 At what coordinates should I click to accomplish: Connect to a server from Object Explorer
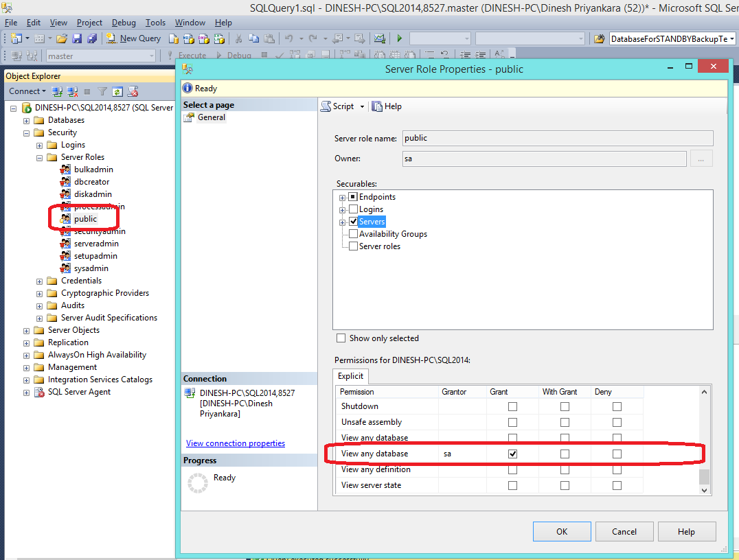click(58, 91)
